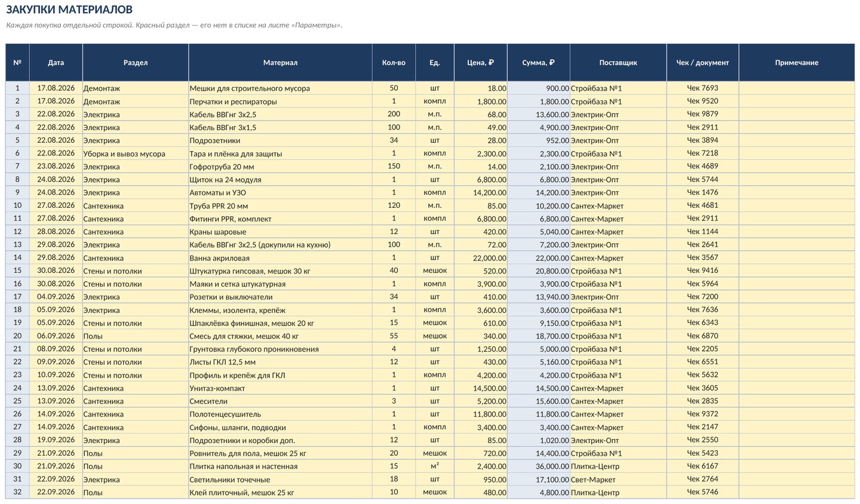
Task: Select the «Поставщик» column header
Action: click(x=618, y=62)
